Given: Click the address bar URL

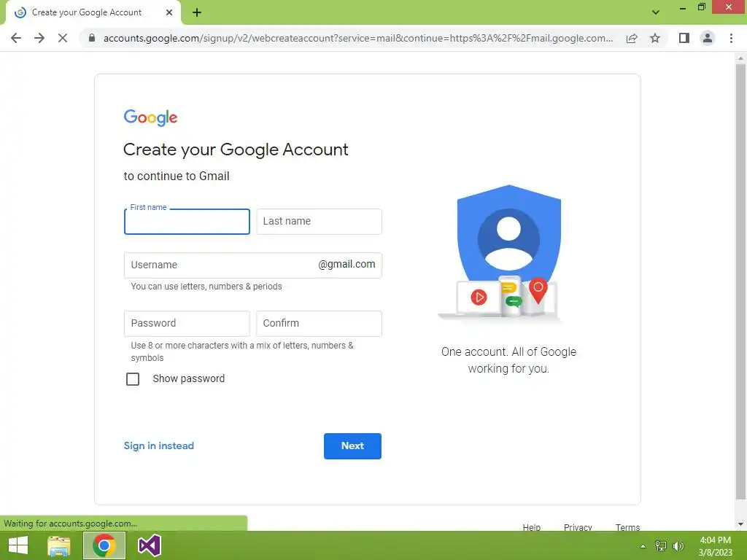Looking at the screenshot, I should pos(357,38).
